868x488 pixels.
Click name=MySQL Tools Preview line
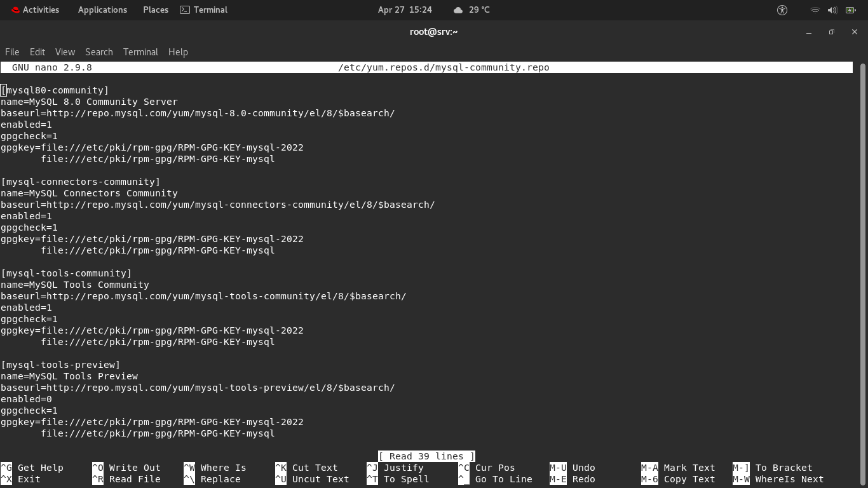pyautogui.click(x=69, y=376)
